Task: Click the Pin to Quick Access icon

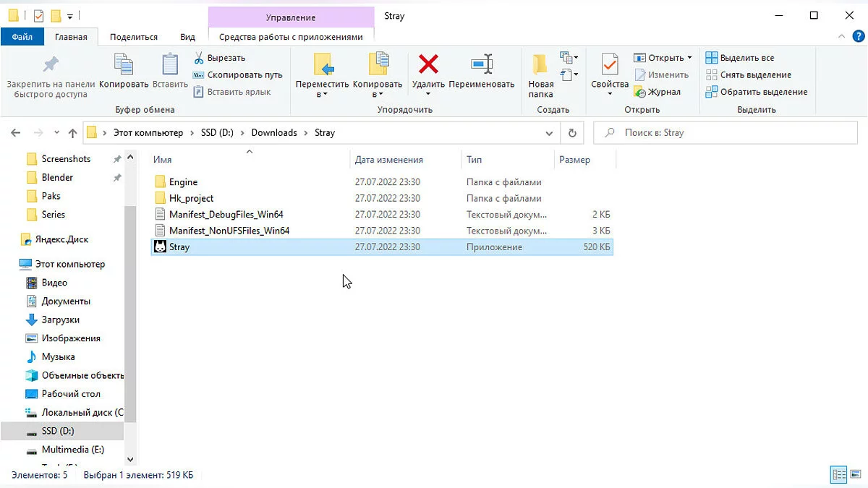Action: [51, 65]
